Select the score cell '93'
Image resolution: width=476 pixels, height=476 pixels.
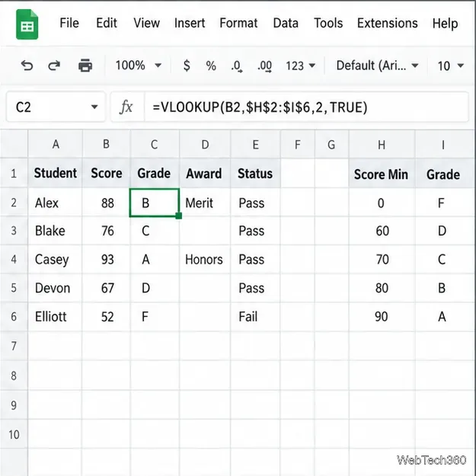coord(107,259)
